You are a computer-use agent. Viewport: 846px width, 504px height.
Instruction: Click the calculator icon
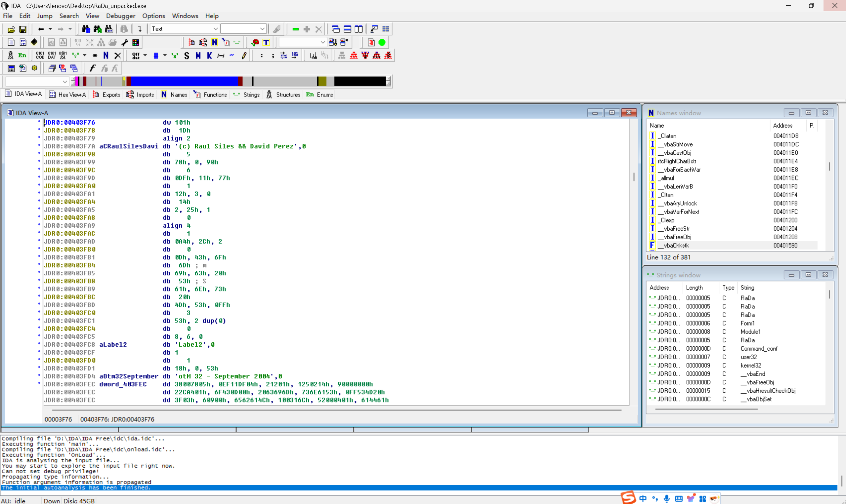pyautogui.click(x=11, y=68)
